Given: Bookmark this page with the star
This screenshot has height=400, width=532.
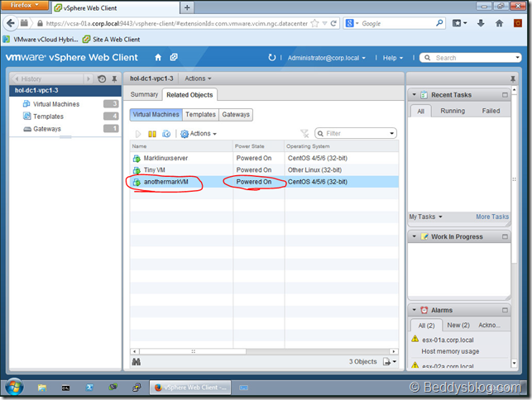Looking at the screenshot, I should coord(315,23).
